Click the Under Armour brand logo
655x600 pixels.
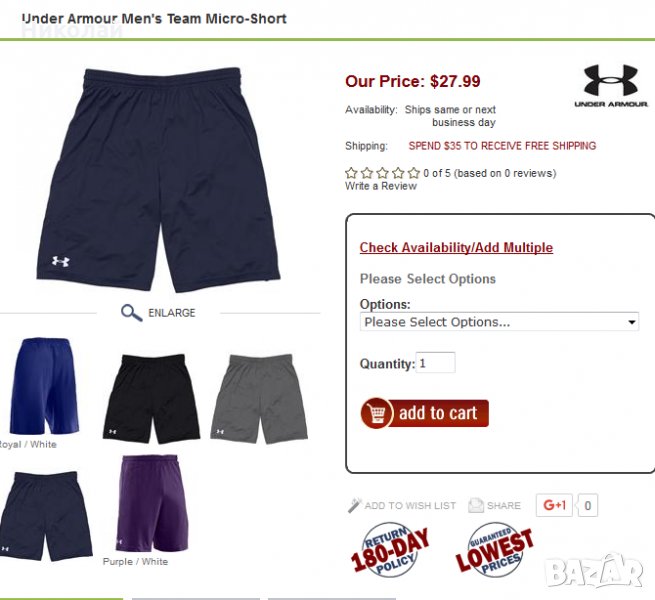(x=611, y=86)
